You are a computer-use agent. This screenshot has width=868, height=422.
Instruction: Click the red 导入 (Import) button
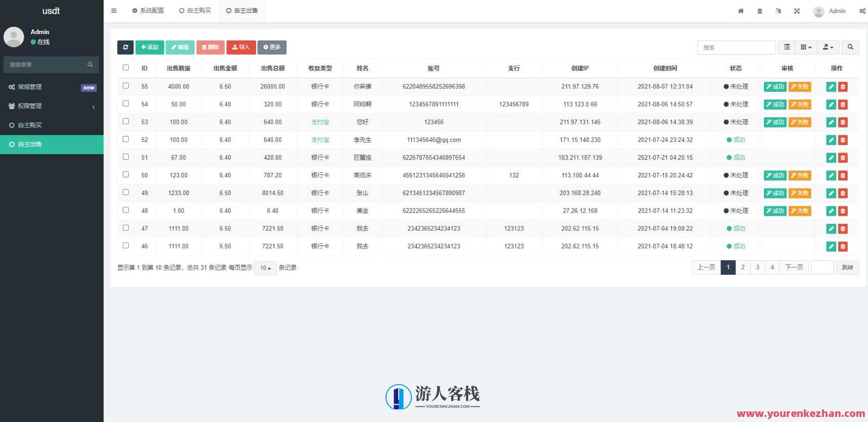tap(241, 47)
